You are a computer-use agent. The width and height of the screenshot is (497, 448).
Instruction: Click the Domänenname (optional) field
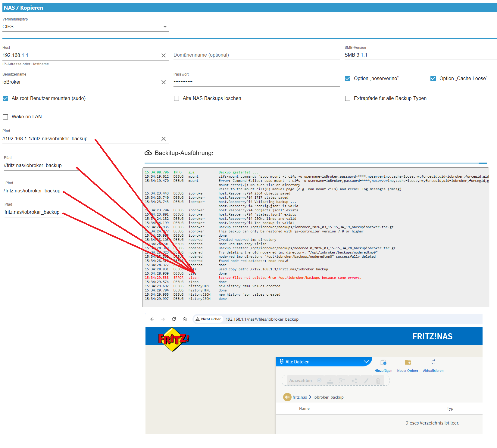pos(257,55)
